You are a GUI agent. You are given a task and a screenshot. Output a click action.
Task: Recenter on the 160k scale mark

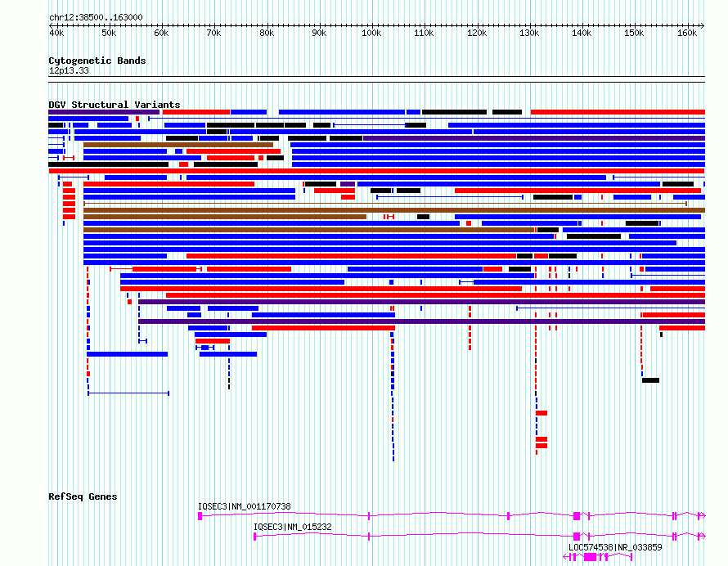687,33
